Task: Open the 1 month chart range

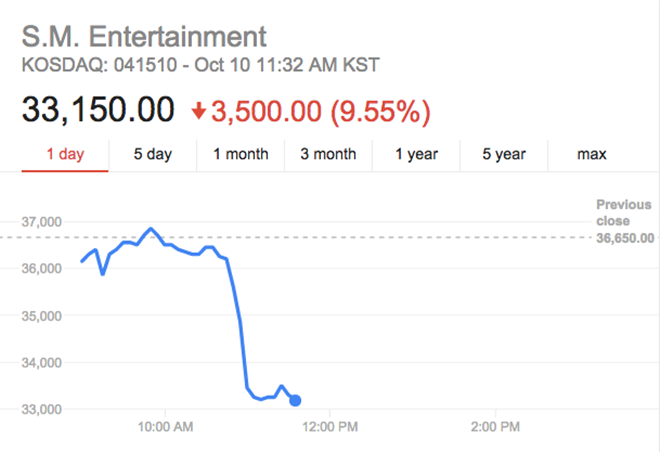Action: tap(240, 155)
